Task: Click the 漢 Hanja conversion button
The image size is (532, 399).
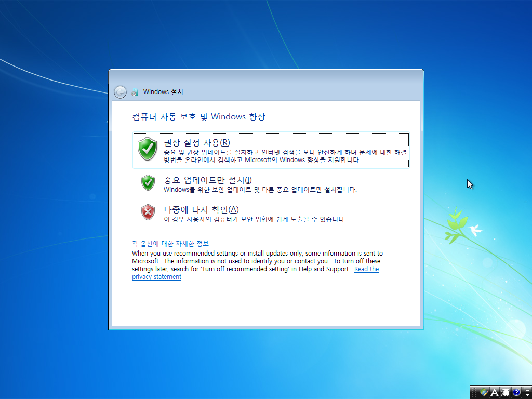Action: point(505,392)
